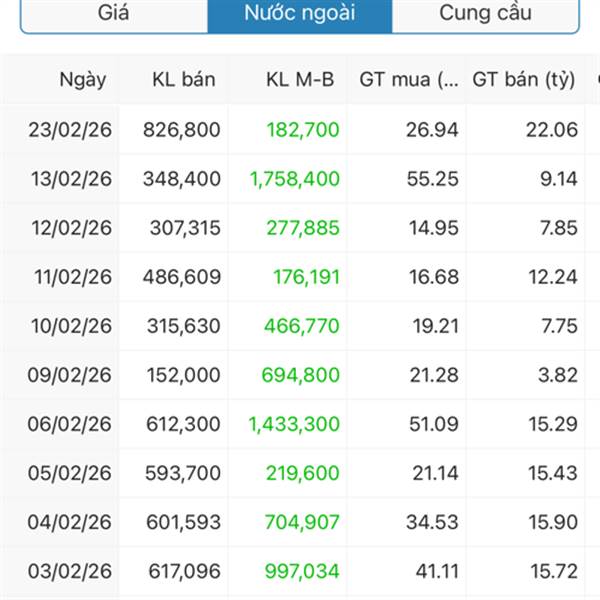The height and width of the screenshot is (600, 600).
Task: Tap the row dated 06/02/26
Action: [x=70, y=424]
